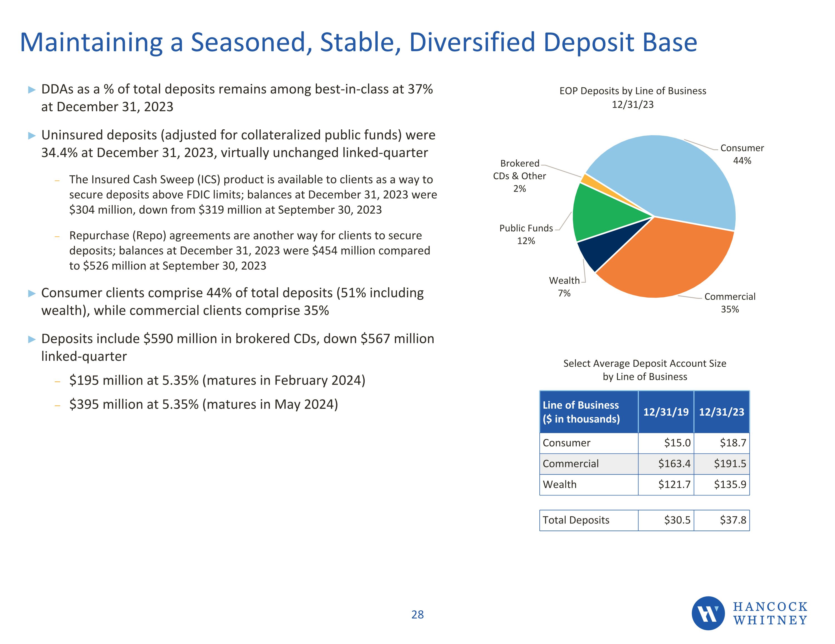Click the bullet arrow beside Uninsured deposits

(32, 136)
